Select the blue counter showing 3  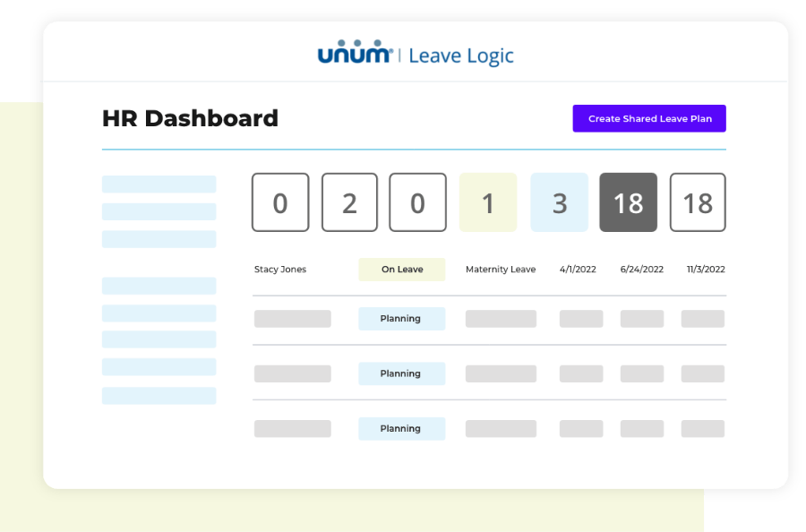(559, 202)
